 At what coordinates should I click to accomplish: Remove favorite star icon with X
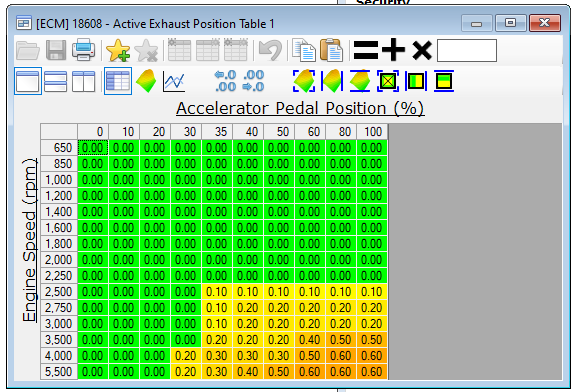[146, 50]
